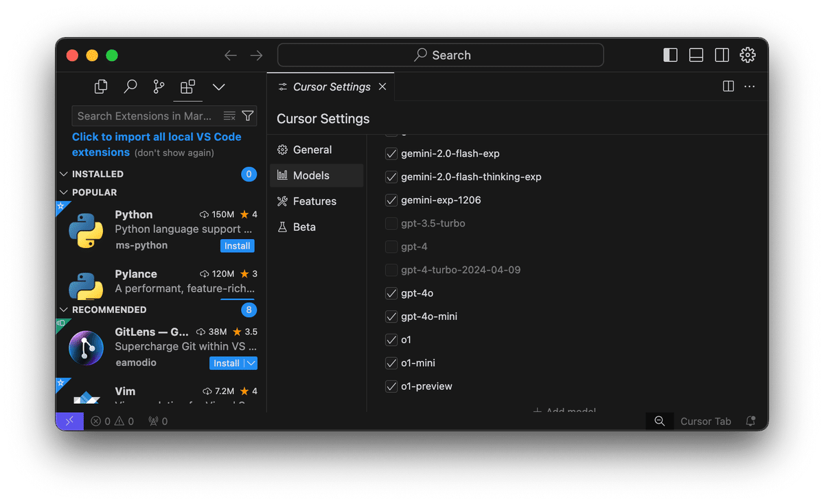The height and width of the screenshot is (504, 824).
Task: Select the Models settings section
Action: point(317,176)
